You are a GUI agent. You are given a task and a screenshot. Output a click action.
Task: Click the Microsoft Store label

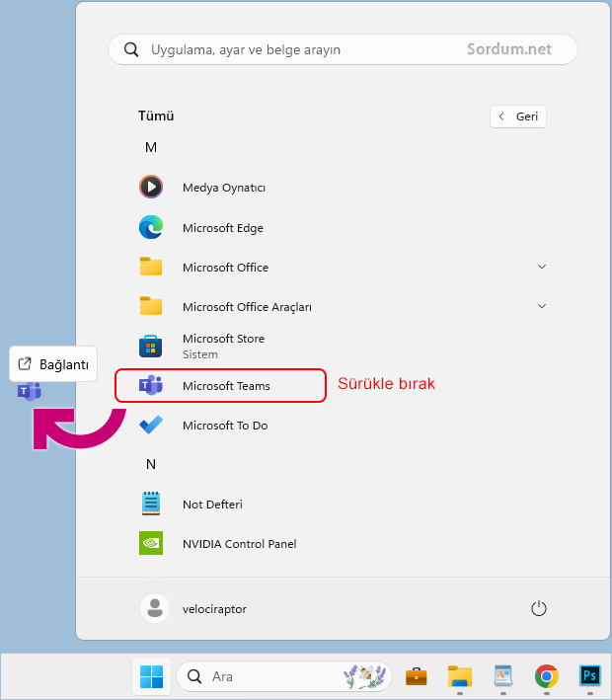tap(223, 339)
